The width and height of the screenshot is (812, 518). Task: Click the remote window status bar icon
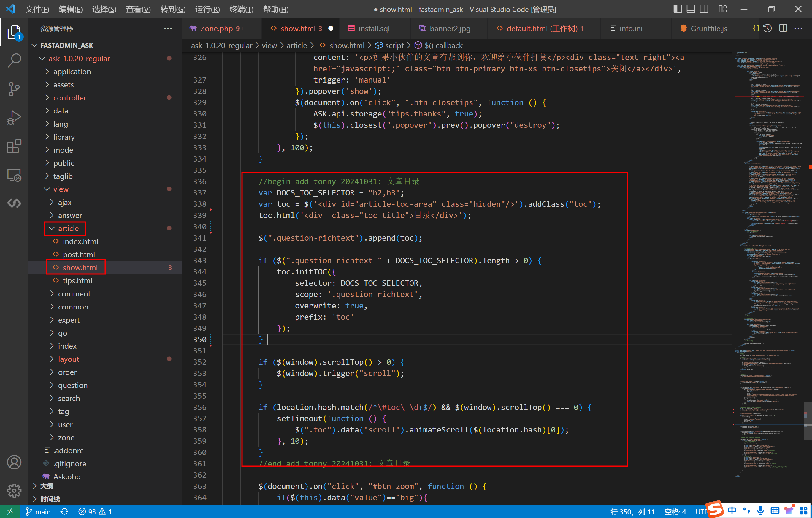(10, 511)
